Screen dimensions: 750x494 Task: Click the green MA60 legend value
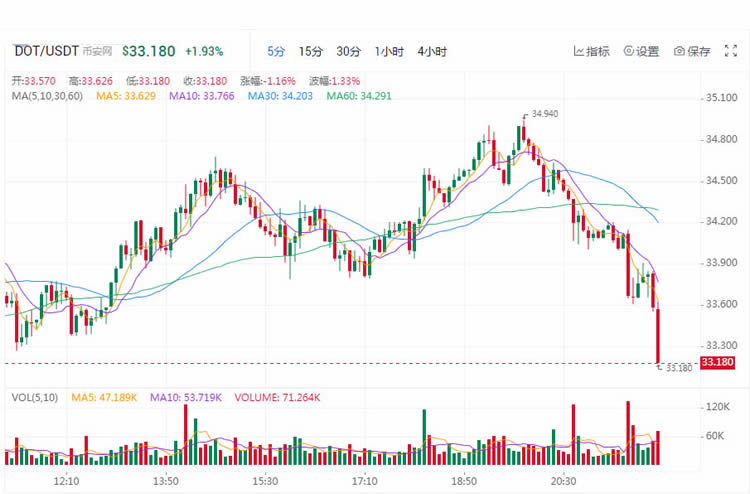(x=359, y=96)
